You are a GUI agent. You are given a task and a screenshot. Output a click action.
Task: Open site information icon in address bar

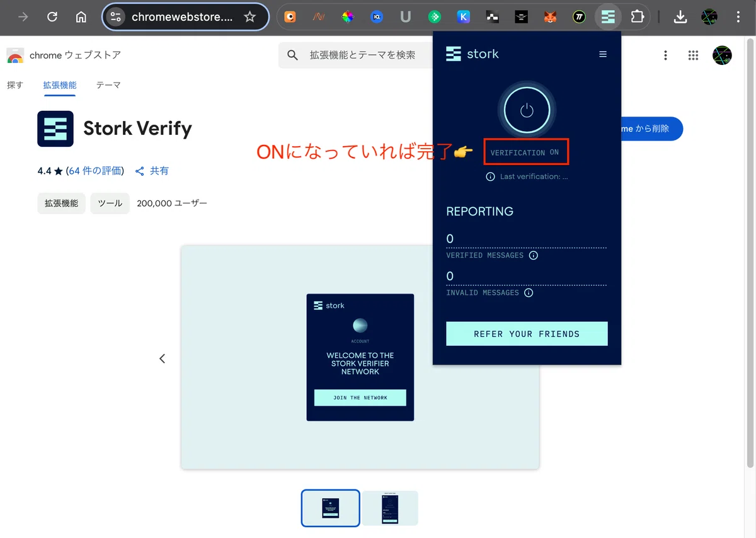[115, 17]
